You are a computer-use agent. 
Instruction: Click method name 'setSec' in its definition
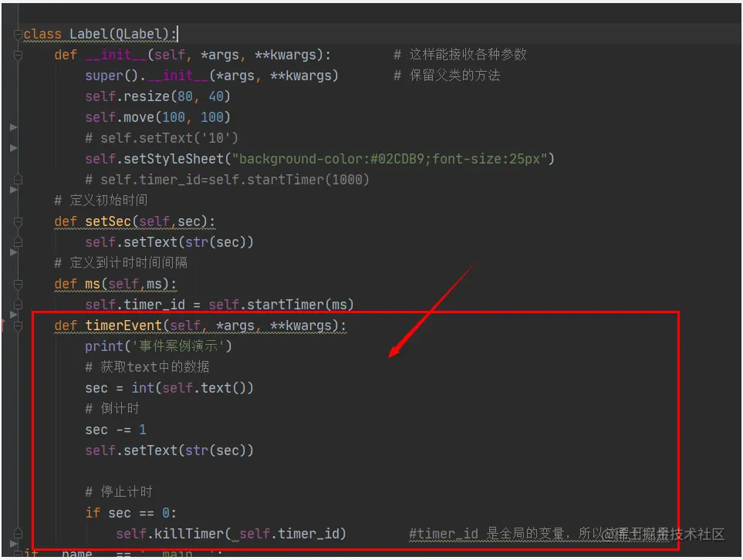[x=108, y=221]
